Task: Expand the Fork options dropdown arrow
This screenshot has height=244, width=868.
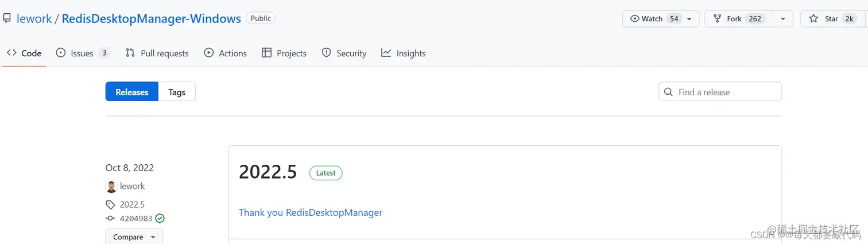Action: [x=782, y=18]
